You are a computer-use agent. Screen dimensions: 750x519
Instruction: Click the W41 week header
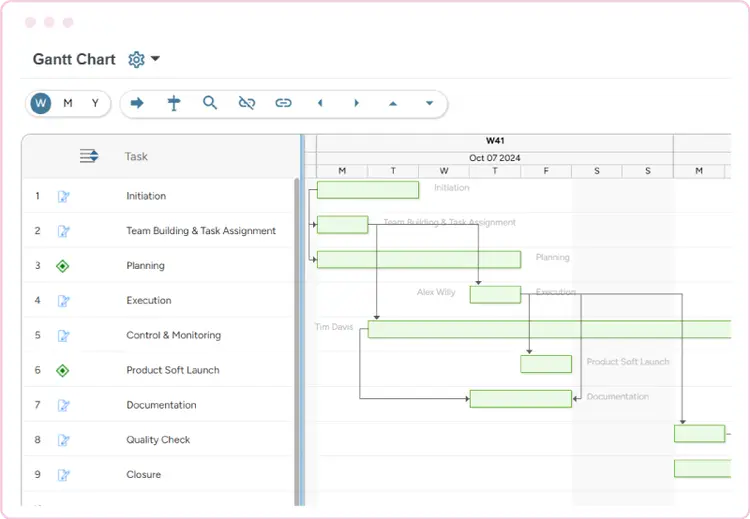point(495,141)
